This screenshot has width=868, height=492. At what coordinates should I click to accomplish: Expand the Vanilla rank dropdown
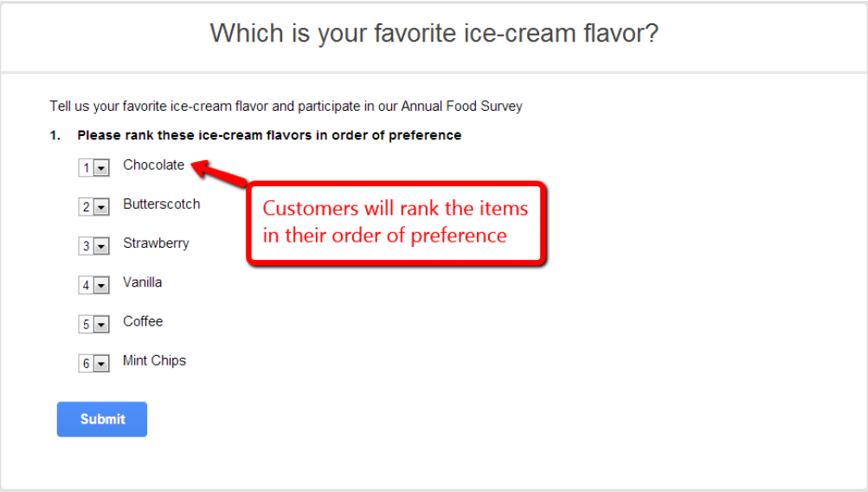(x=93, y=285)
